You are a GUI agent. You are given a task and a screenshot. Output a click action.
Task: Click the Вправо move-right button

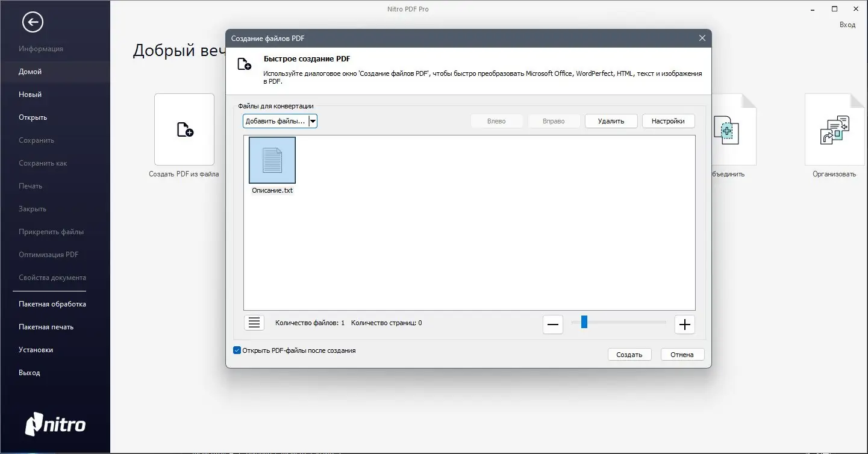(554, 121)
